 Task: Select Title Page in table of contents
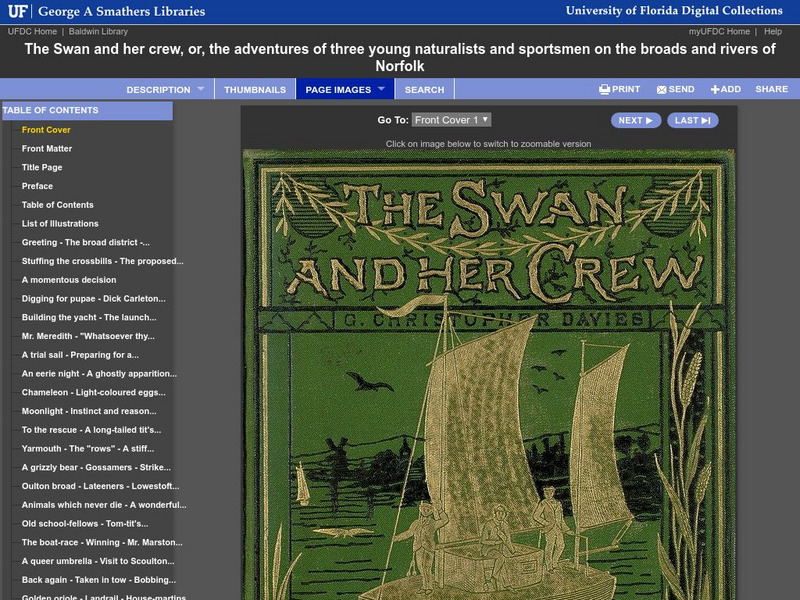click(42, 167)
